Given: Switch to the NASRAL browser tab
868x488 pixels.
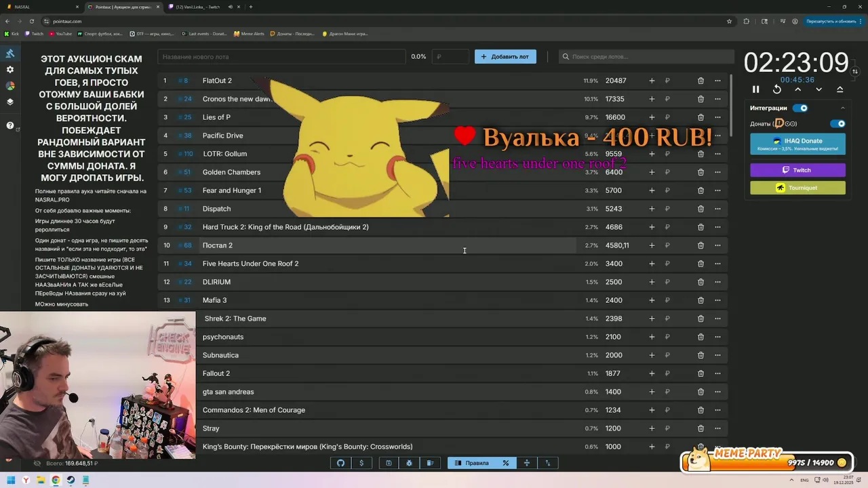Looking at the screenshot, I should pos(41,7).
